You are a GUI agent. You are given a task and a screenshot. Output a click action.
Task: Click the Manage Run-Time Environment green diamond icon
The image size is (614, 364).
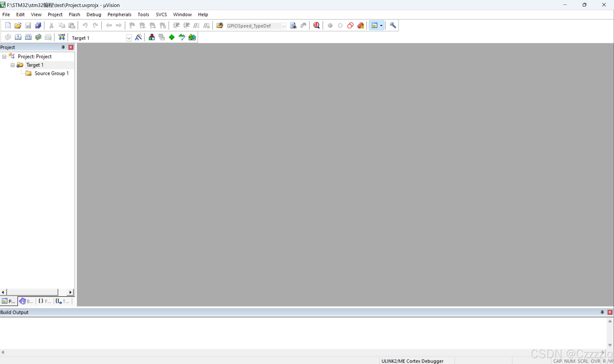point(172,37)
